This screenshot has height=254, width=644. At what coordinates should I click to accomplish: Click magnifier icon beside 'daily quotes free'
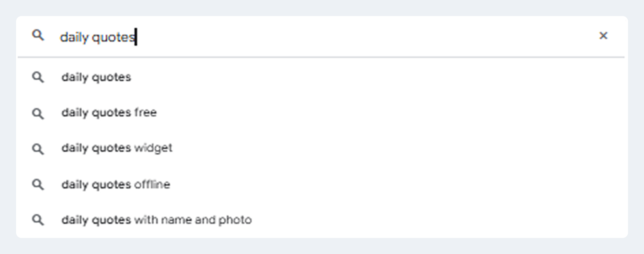38,113
